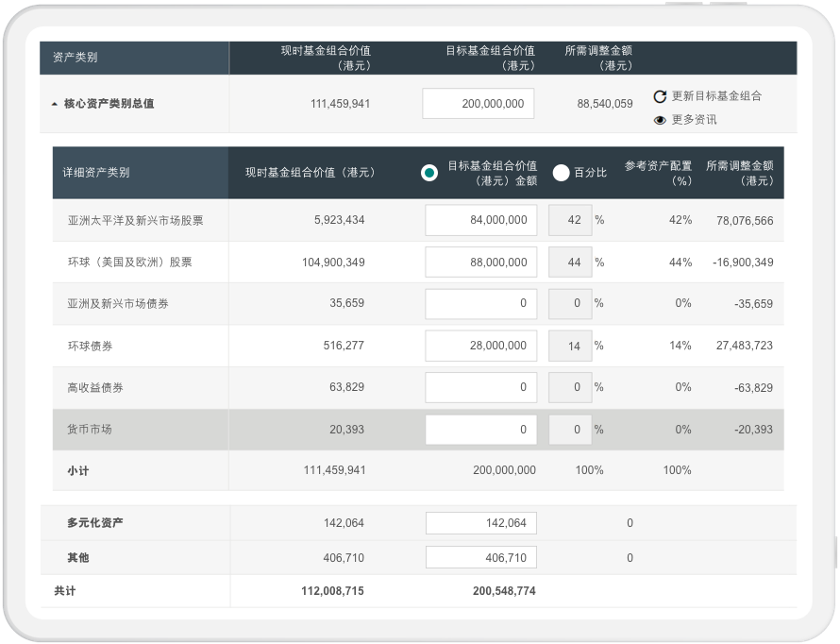840x644 pixels.
Task: Click the 多元化资产 row label
Action: tap(94, 523)
